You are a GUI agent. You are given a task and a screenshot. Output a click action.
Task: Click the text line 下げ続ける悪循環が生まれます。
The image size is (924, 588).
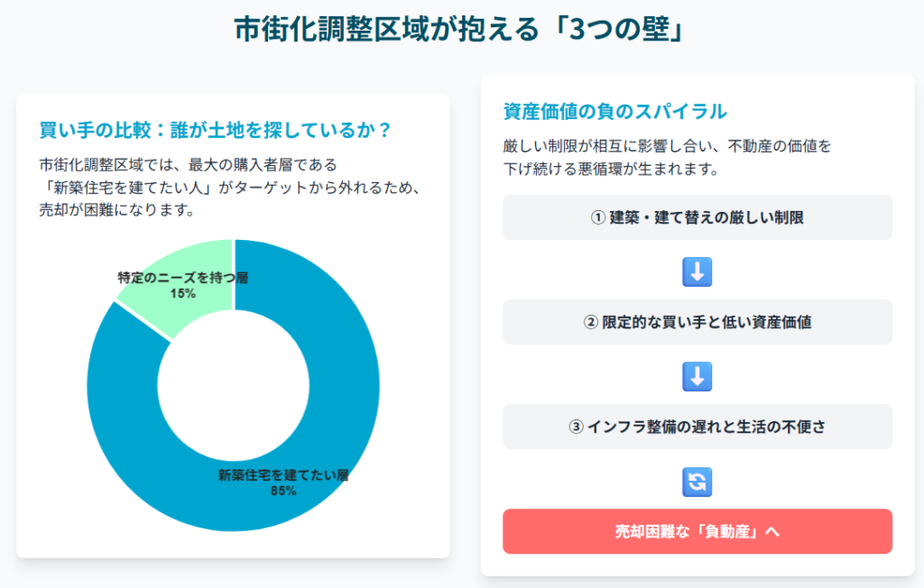[611, 169]
